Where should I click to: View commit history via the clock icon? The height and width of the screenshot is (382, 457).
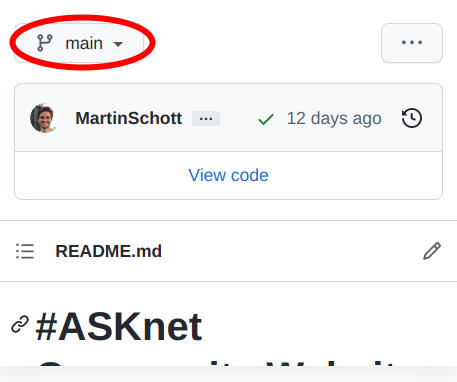tap(412, 118)
